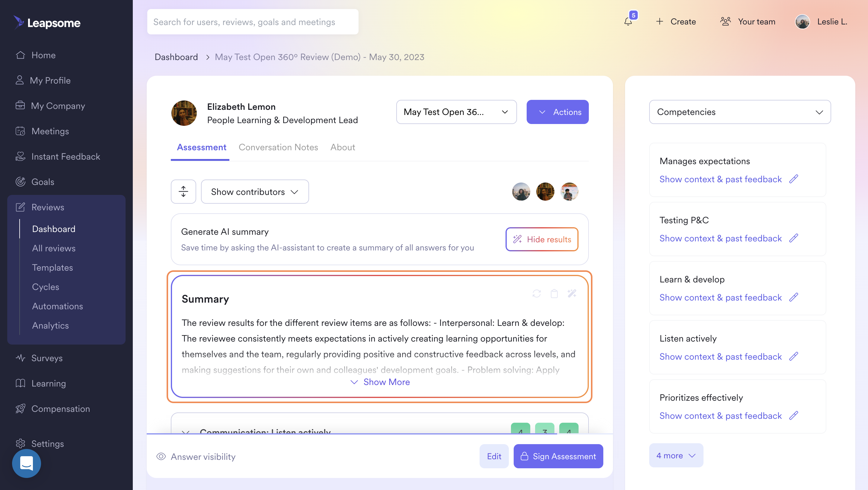Image resolution: width=868 pixels, height=490 pixels.
Task: Click pencil icon for Learn & develop
Action: [x=794, y=297]
